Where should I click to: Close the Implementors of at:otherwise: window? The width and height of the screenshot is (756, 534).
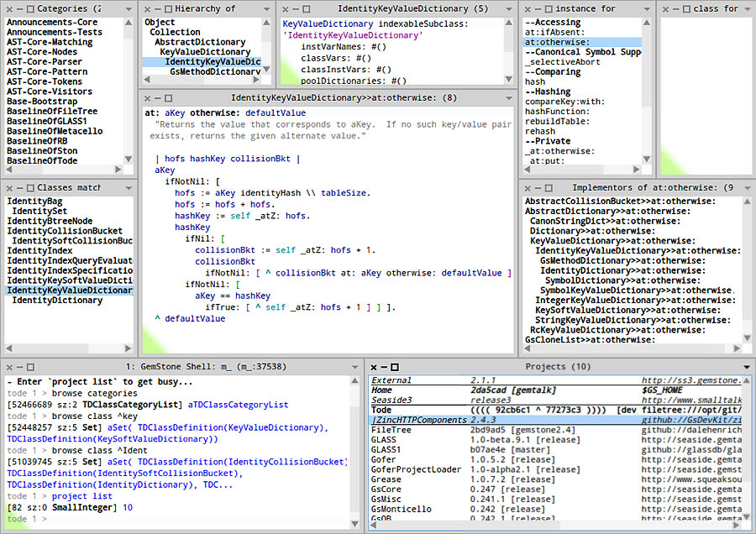[528, 188]
